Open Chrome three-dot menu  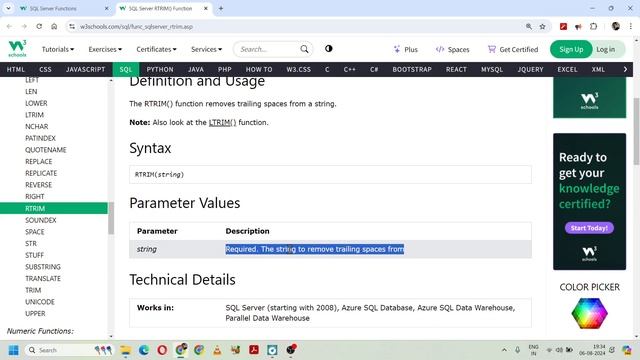tap(631, 27)
